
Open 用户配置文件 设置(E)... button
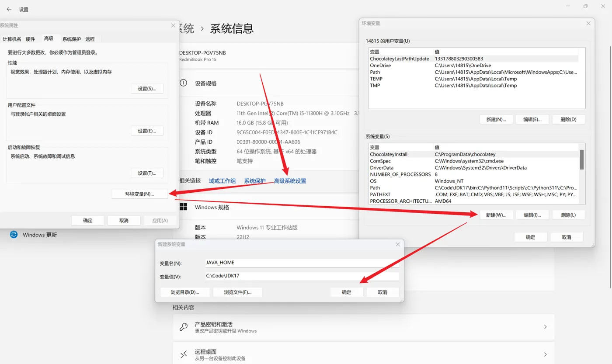(147, 131)
